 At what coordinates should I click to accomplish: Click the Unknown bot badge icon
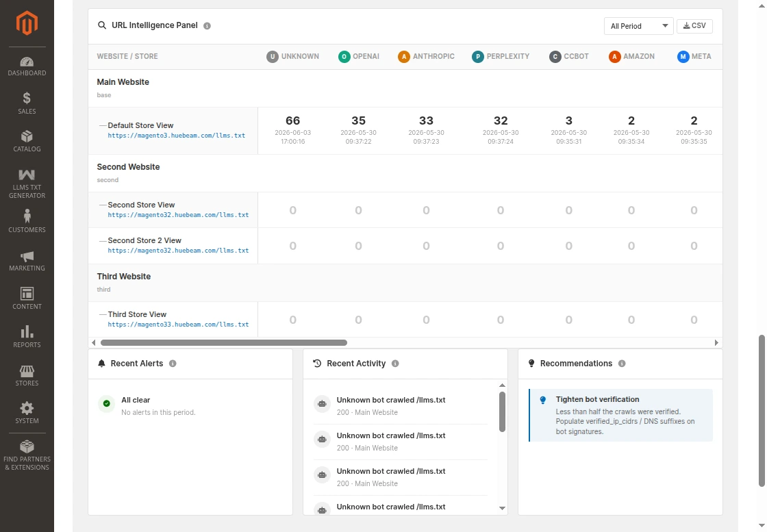[273, 57]
